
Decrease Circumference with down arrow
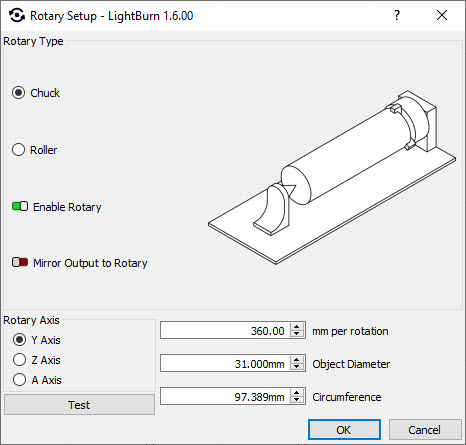point(297,400)
